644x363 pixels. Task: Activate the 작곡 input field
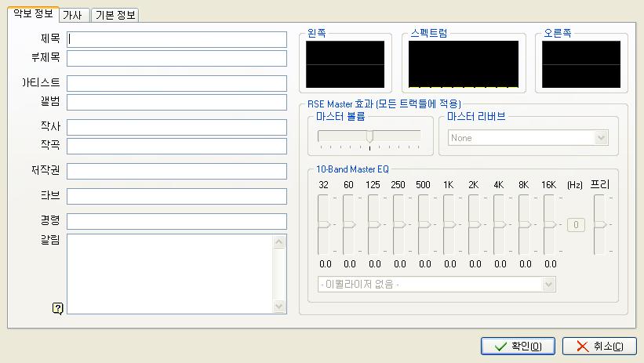pos(176,146)
